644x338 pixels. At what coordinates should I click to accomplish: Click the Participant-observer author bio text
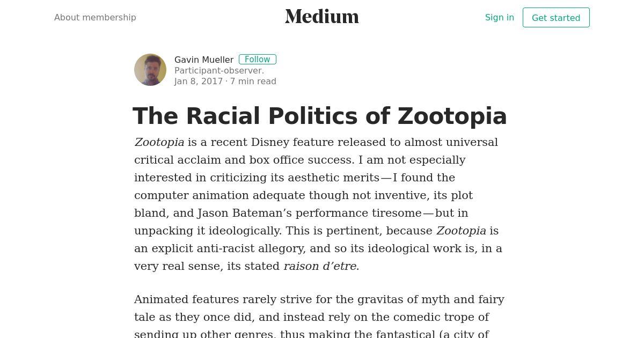point(219,70)
